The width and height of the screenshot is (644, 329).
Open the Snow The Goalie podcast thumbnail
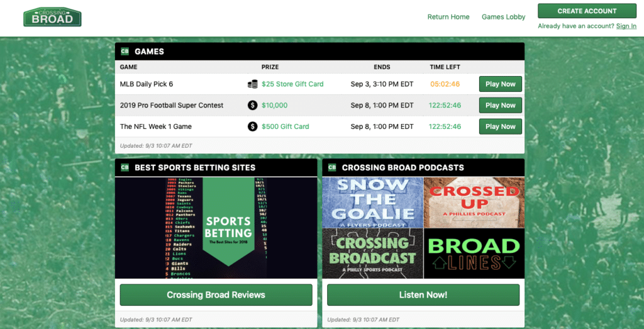click(x=373, y=202)
